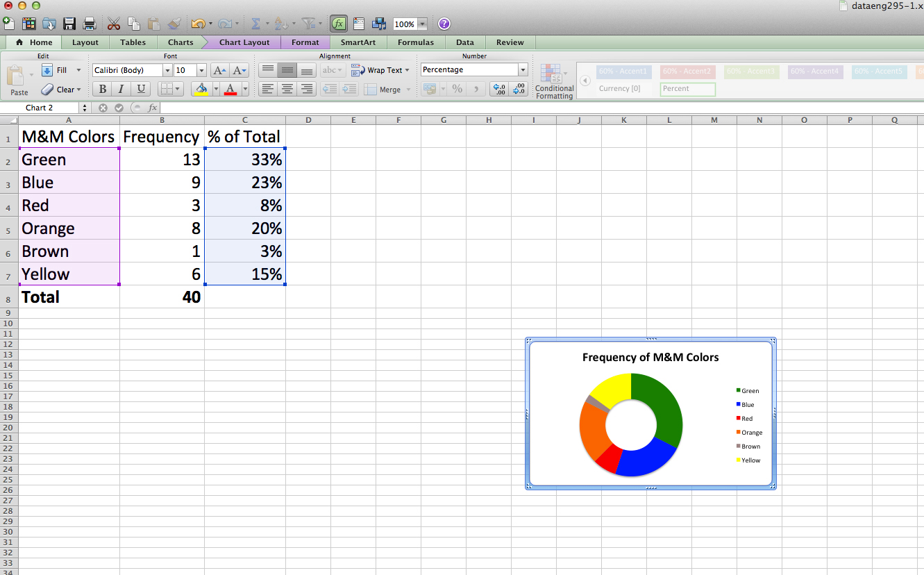Open the template gallery icon
Viewport: 924px width, 575px height.
(29, 24)
